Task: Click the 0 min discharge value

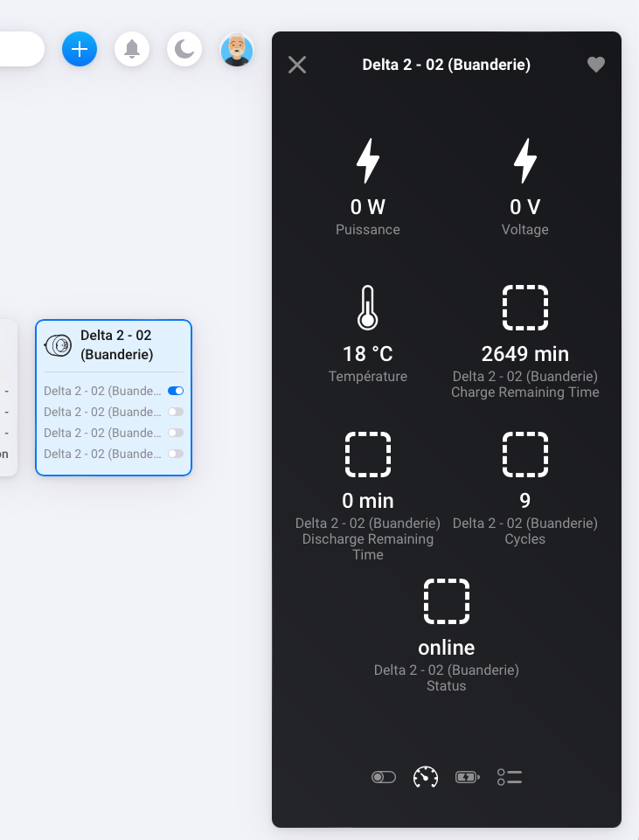Action: pyautogui.click(x=368, y=500)
